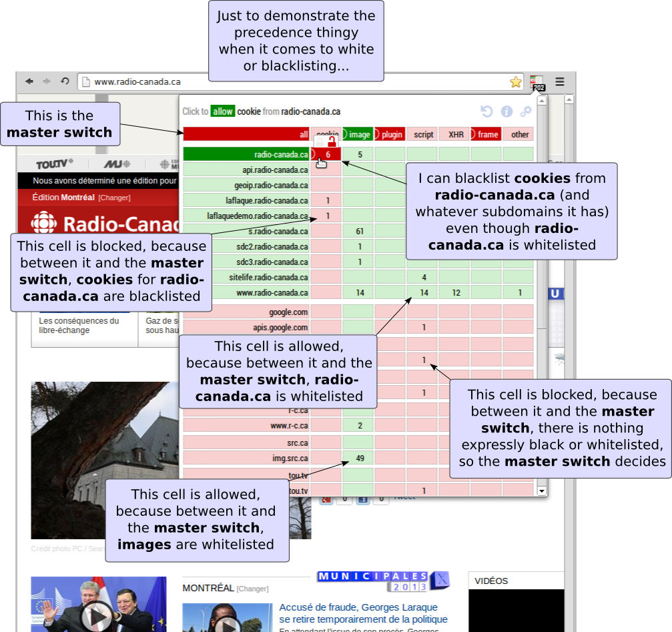Toggle the 'script' column header

(422, 134)
